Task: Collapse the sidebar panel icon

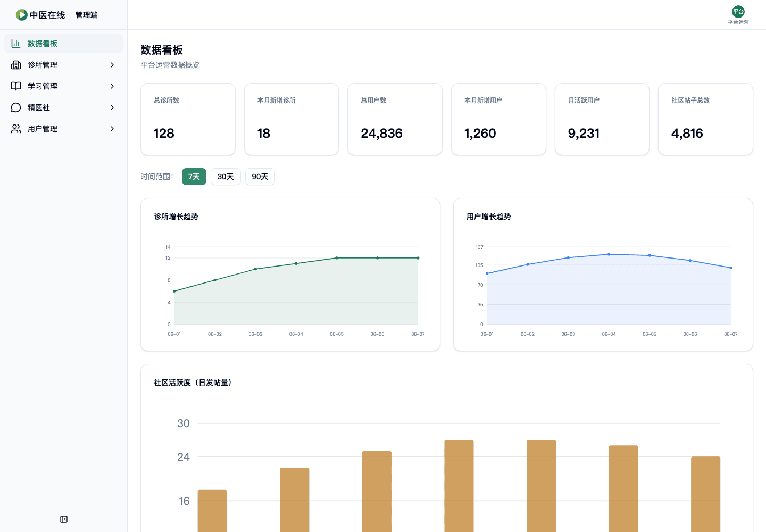Action: 64,519
